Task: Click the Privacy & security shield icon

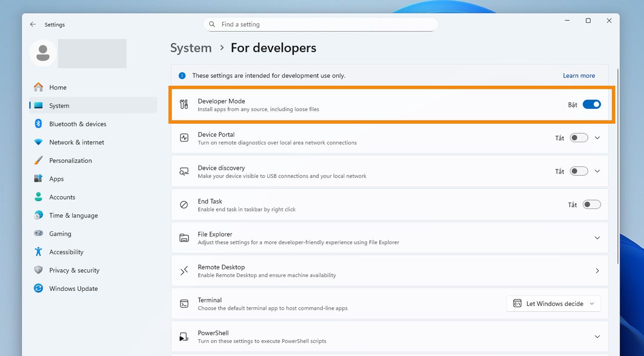Action: coord(38,270)
